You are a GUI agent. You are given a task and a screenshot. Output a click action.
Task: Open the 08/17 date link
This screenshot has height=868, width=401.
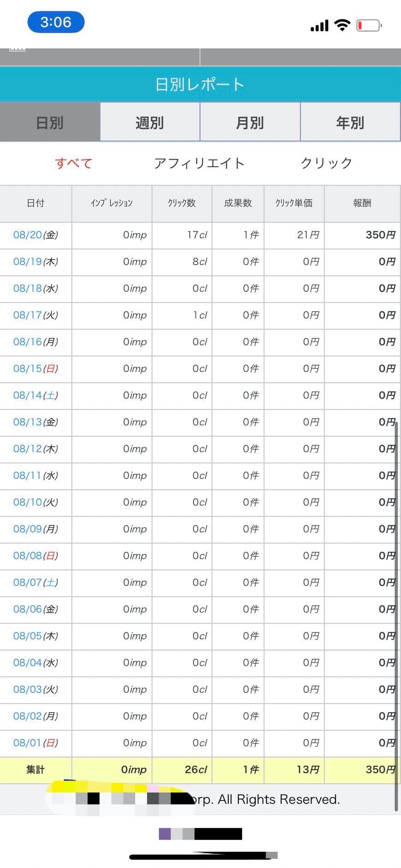(x=28, y=315)
